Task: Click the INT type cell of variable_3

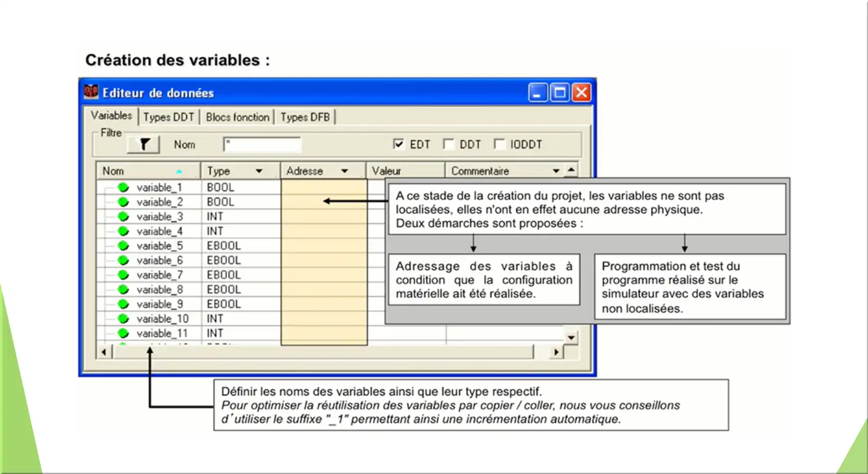Action: pyautogui.click(x=241, y=216)
